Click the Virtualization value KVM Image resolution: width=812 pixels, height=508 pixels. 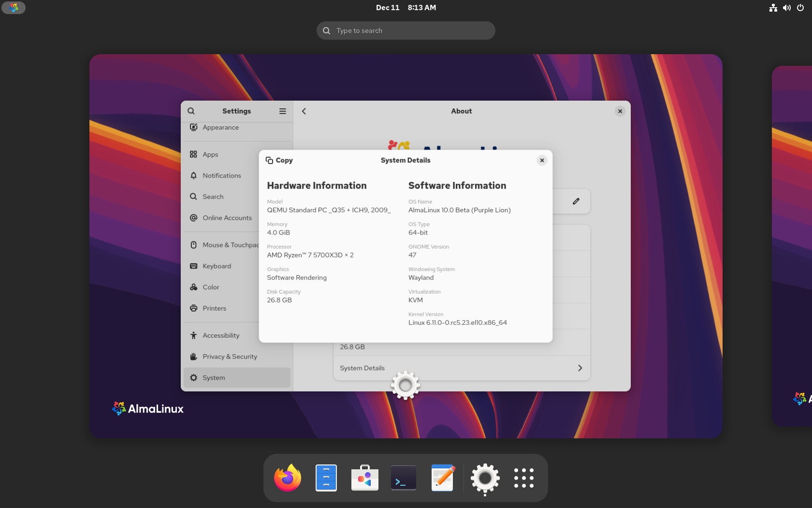click(x=415, y=300)
